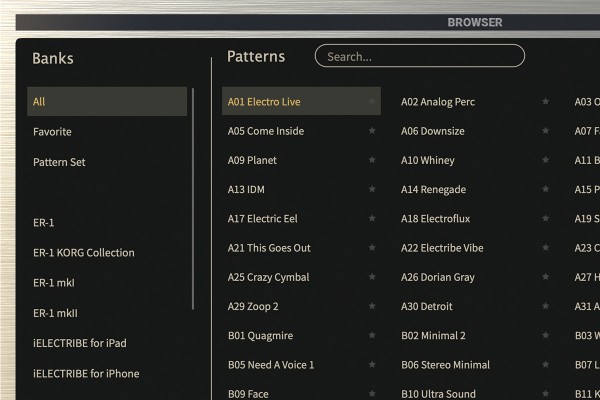600x400 pixels.
Task: Favorite the A14 Renegade pattern star
Action: coord(546,190)
